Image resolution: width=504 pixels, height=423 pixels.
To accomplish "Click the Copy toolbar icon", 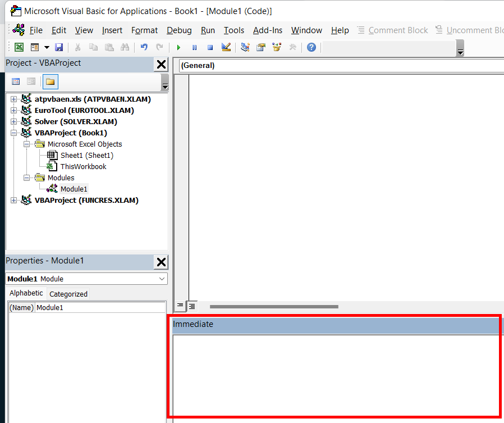I will [93, 47].
